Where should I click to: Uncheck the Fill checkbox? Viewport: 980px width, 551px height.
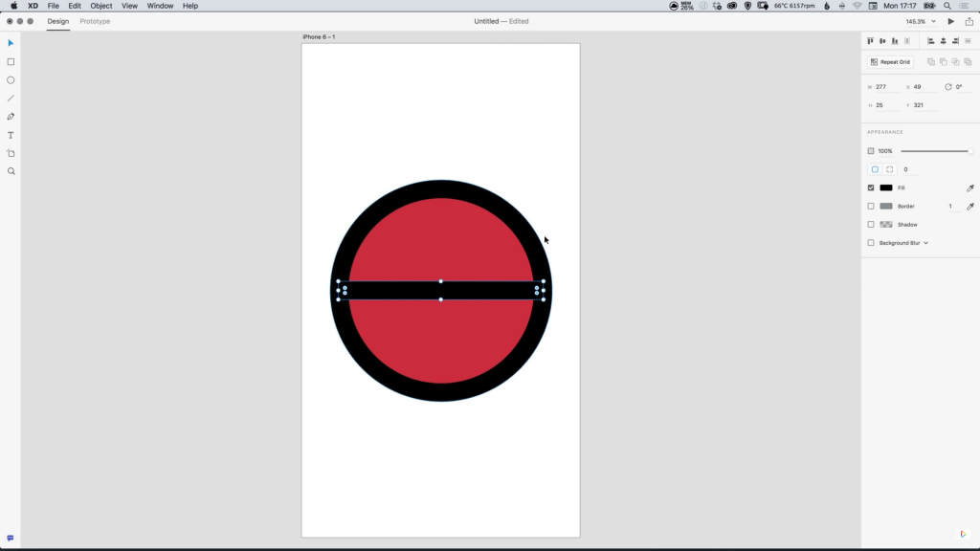click(871, 187)
